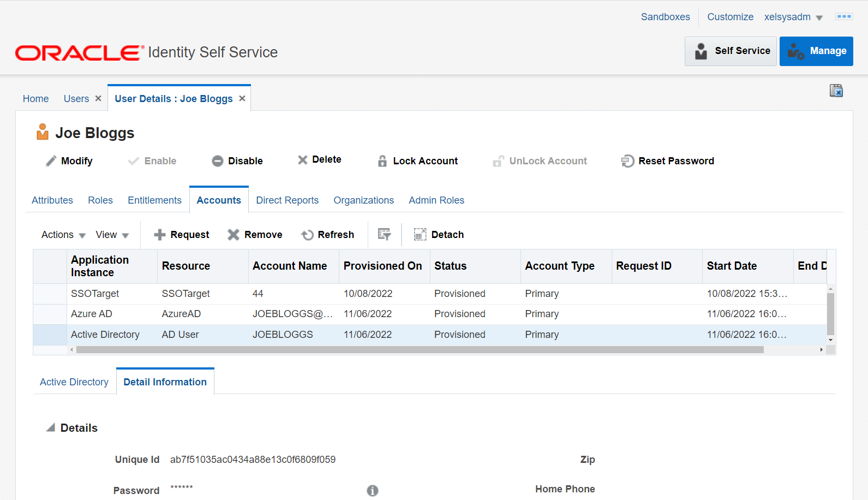Open the Roles tab
This screenshot has height=500, width=868.
100,200
